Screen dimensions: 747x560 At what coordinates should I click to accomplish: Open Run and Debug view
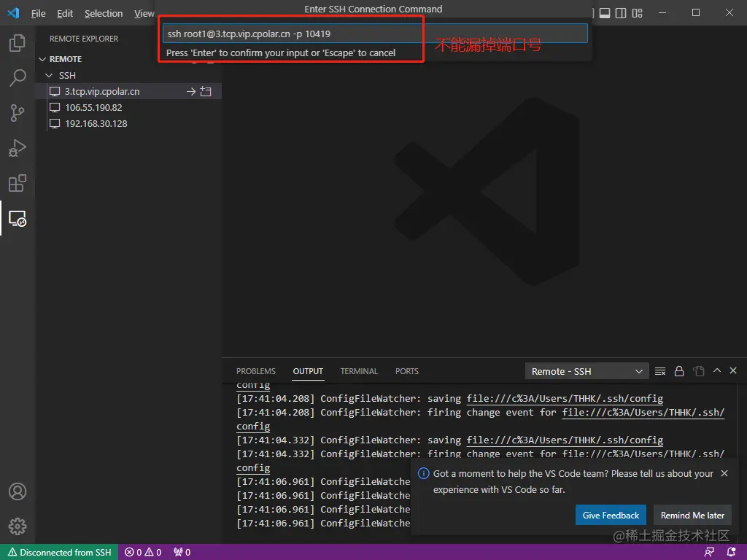click(x=18, y=148)
